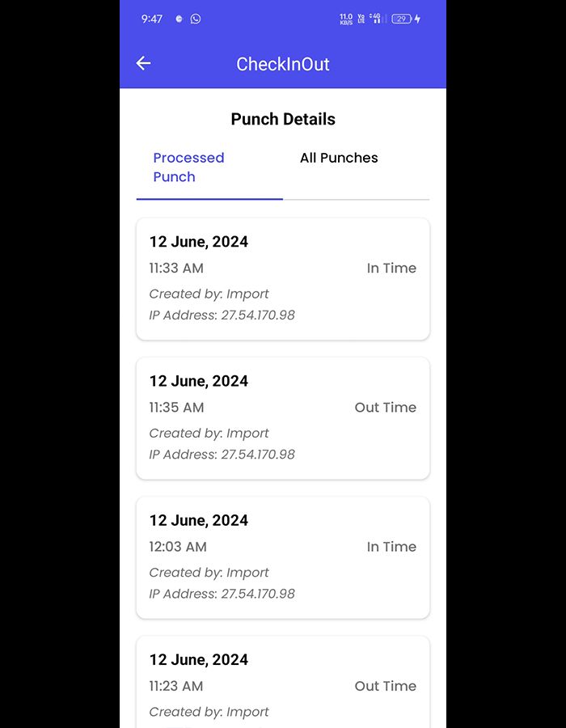Tap the 4G signal strength icon
566x728 pixels.
376,19
